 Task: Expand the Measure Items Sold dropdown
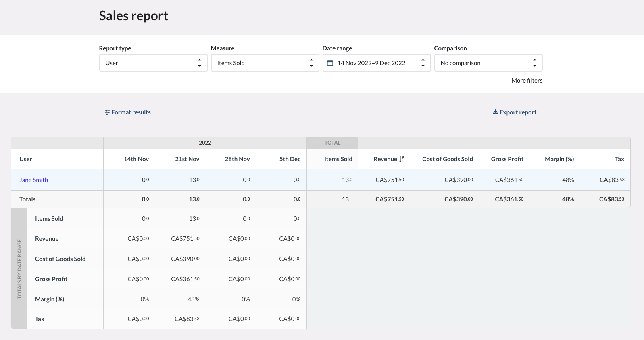point(265,63)
